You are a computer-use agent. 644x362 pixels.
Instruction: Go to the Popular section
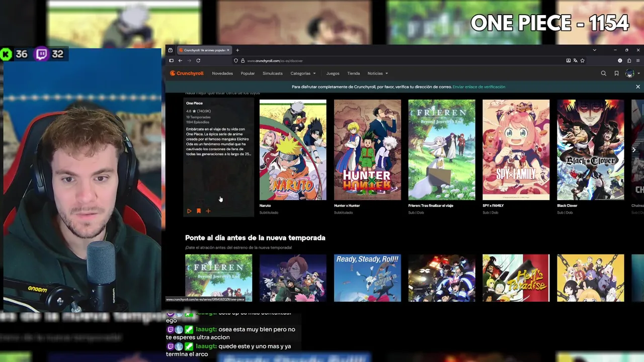(248, 73)
